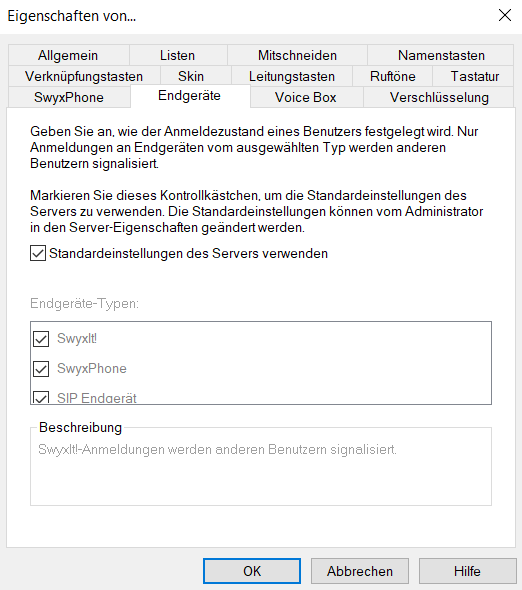Viewport: 522px width, 590px height.
Task: Switch to the Skin tab
Action: 191,76
